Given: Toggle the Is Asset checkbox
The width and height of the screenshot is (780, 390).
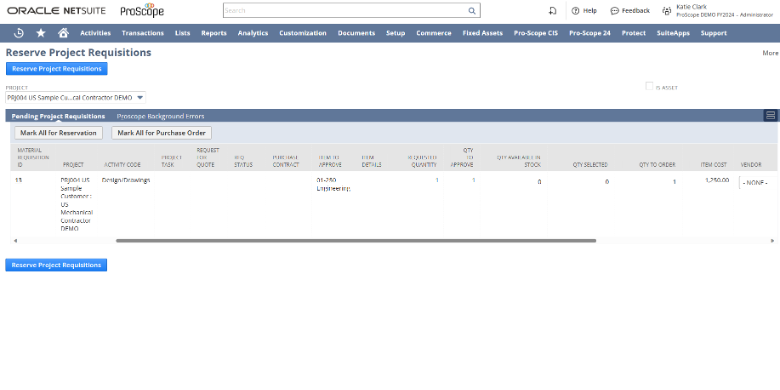Looking at the screenshot, I should [x=649, y=87].
